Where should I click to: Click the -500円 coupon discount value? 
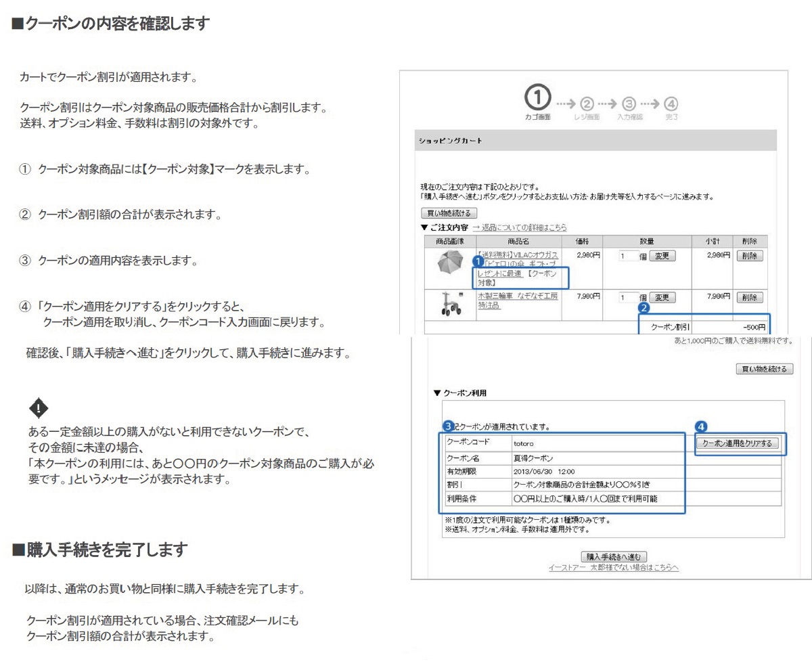(753, 327)
